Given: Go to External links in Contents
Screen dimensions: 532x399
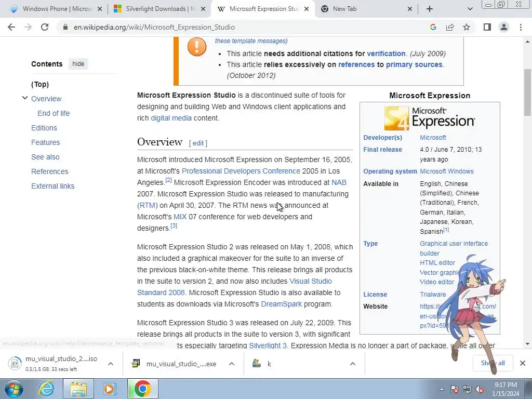Looking at the screenshot, I should coord(52,187).
